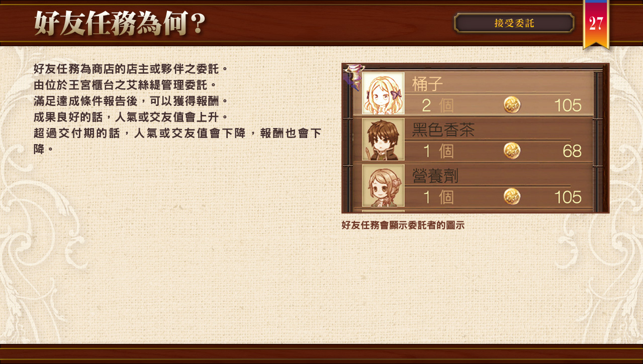Screen dimensions: 643x364
Task: Select the page 27 ribbon bookmark
Action: 596,24
